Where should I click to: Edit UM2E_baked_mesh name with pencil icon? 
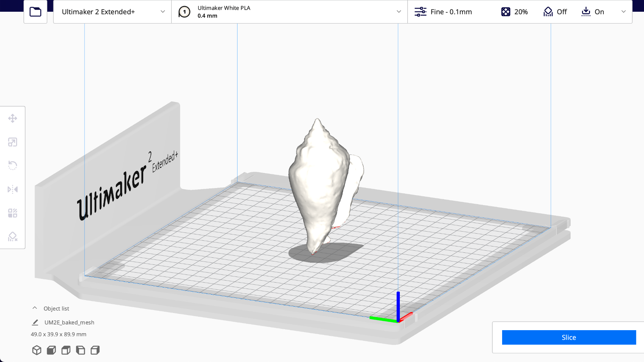(35, 322)
